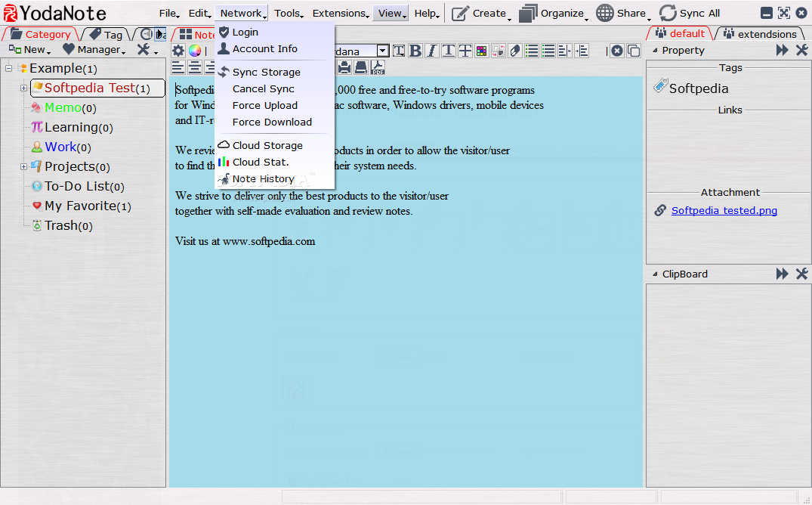Export note as PDF
The height and width of the screenshot is (505, 812).
point(378,67)
